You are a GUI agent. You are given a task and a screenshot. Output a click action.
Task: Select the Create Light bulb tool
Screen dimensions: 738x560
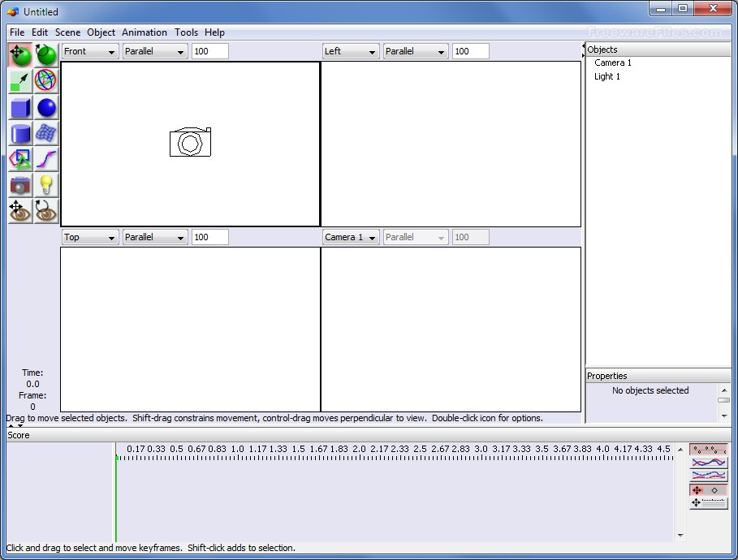coord(45,185)
